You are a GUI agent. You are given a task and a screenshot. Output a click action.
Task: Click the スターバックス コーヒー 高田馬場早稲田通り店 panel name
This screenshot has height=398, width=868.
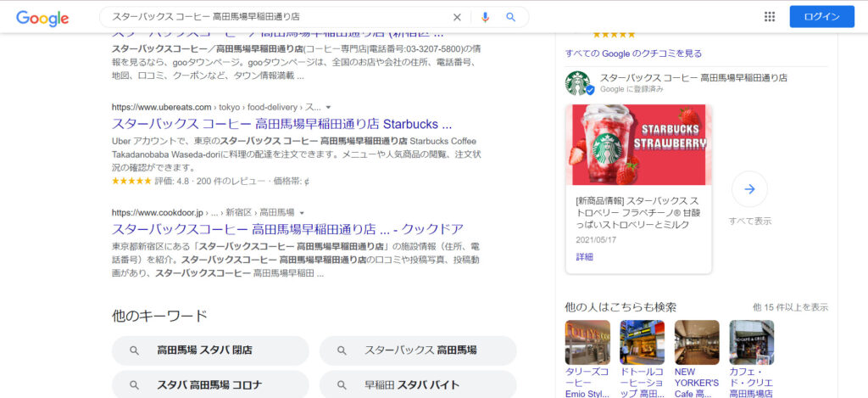click(x=693, y=77)
